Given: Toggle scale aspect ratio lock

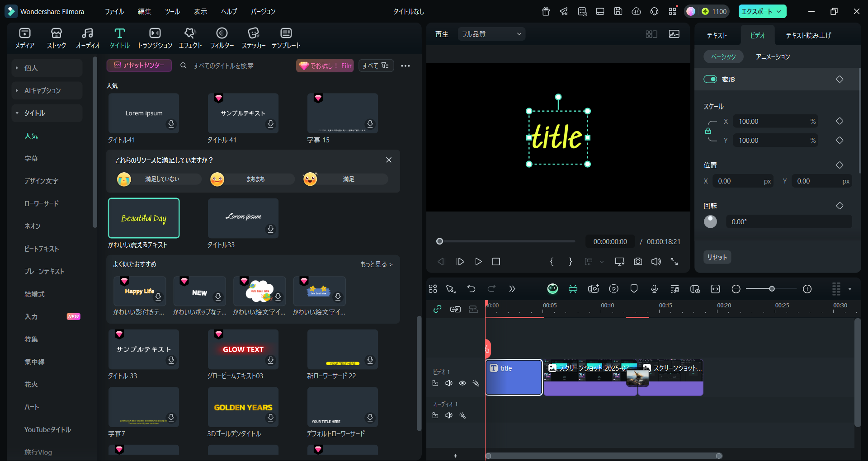Looking at the screenshot, I should pyautogui.click(x=708, y=131).
